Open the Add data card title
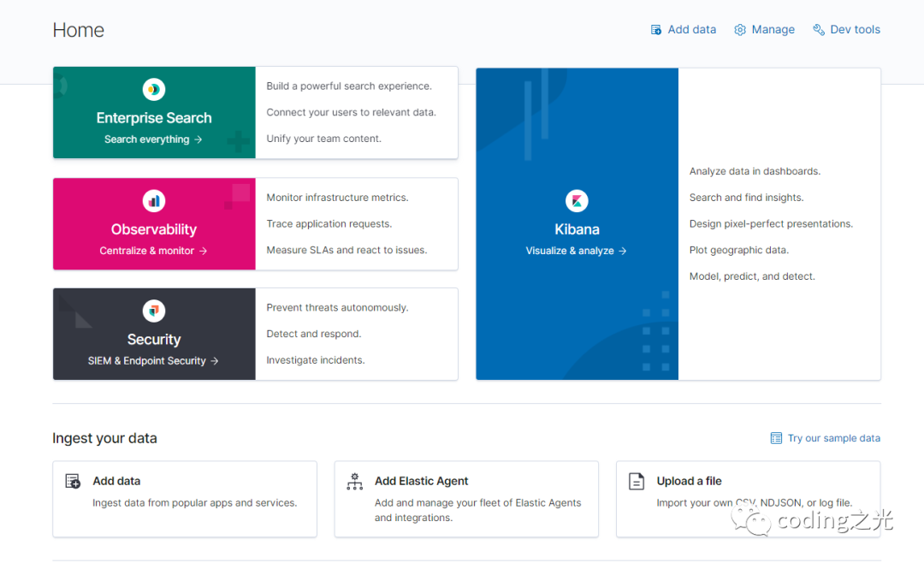Viewport: 924px width, 563px height. [116, 481]
